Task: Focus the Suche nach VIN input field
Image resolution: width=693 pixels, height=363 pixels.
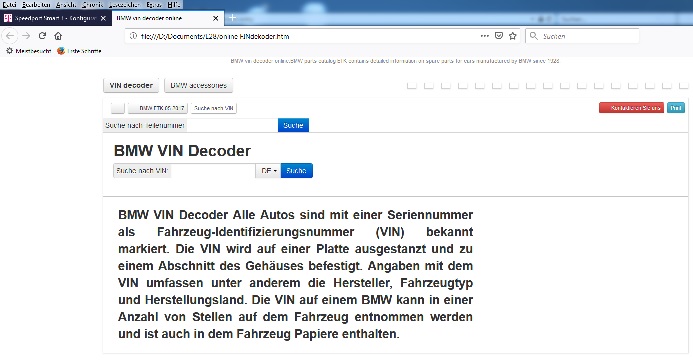Action: pos(184,171)
